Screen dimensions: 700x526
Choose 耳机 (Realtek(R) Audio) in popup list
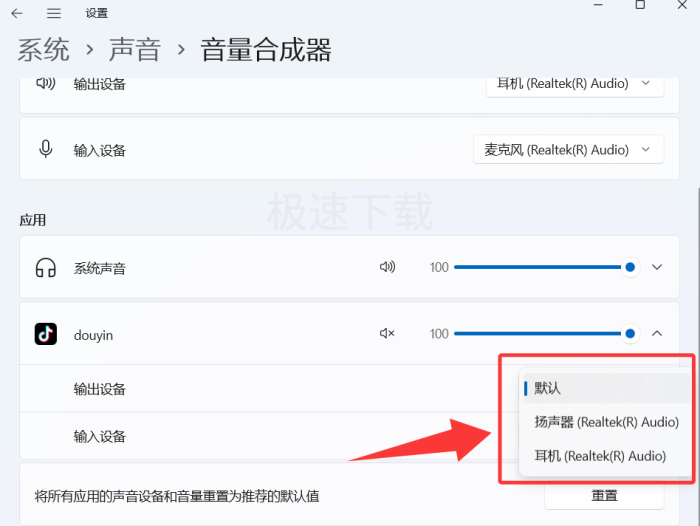click(x=600, y=456)
